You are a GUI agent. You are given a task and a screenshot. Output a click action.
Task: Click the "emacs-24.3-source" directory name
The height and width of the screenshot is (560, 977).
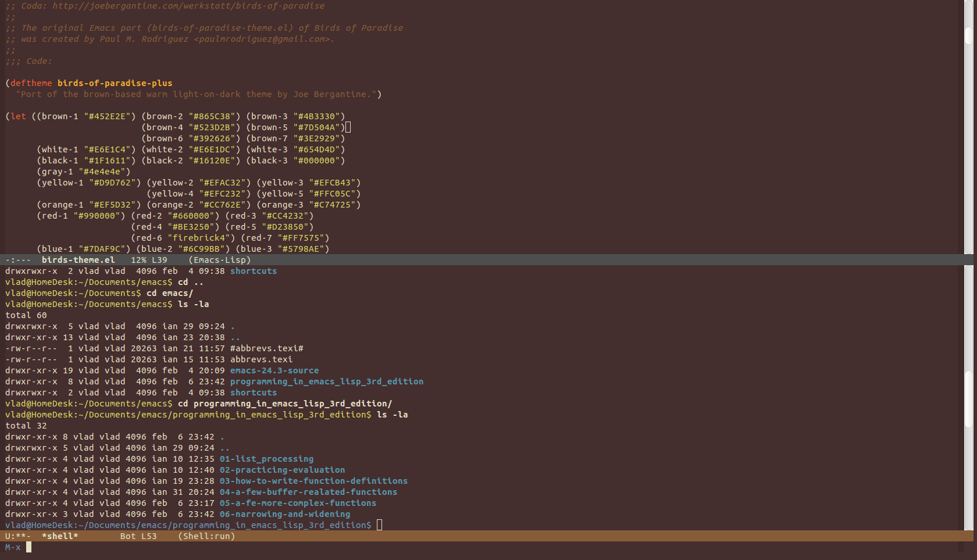(x=274, y=370)
